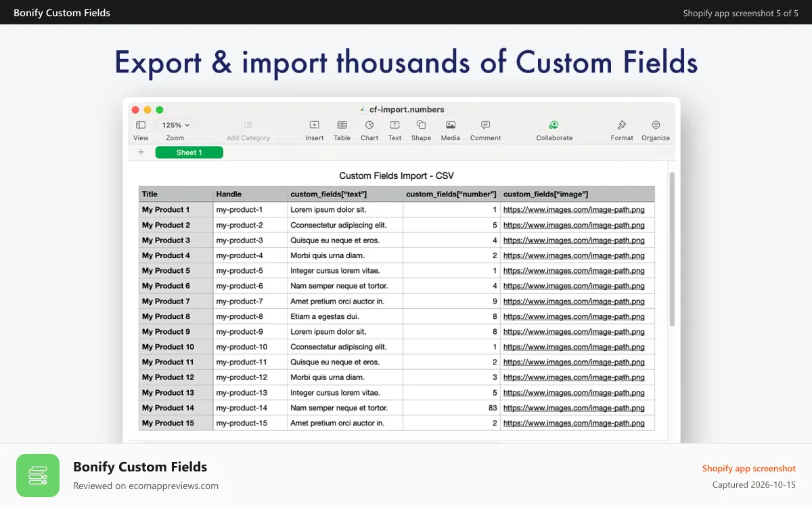The width and height of the screenshot is (812, 508).
Task: Add a Comment using the toolbar
Action: tap(485, 125)
